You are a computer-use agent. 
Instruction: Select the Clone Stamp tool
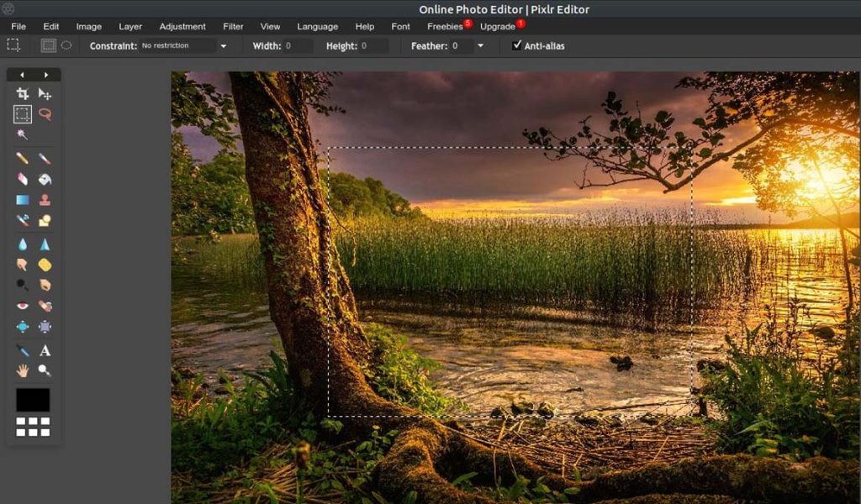click(45, 200)
